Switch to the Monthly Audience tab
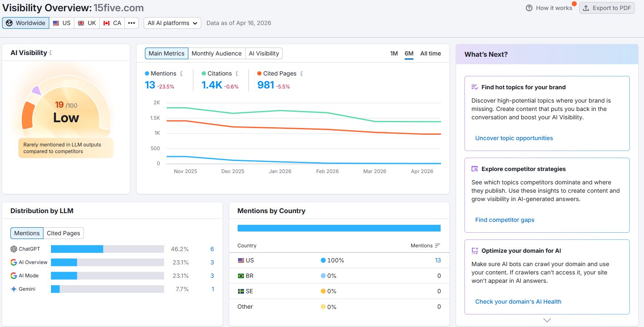This screenshot has height=327, width=644. (216, 53)
